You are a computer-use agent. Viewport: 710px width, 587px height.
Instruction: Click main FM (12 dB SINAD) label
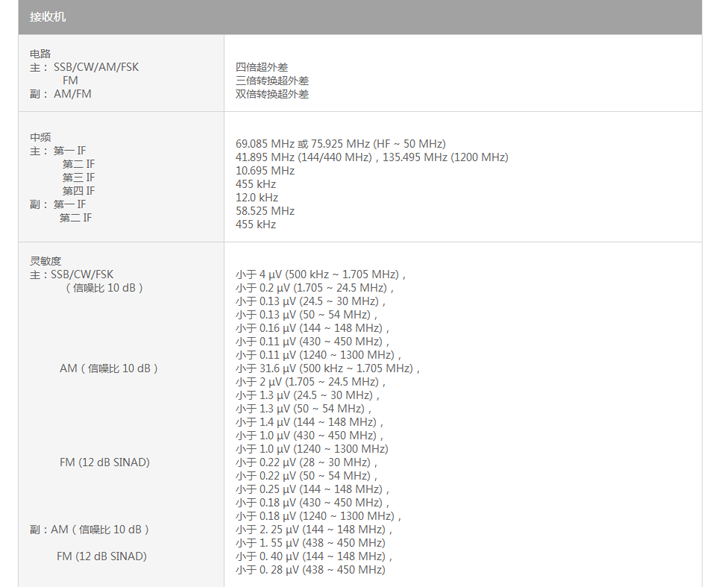coord(105,462)
